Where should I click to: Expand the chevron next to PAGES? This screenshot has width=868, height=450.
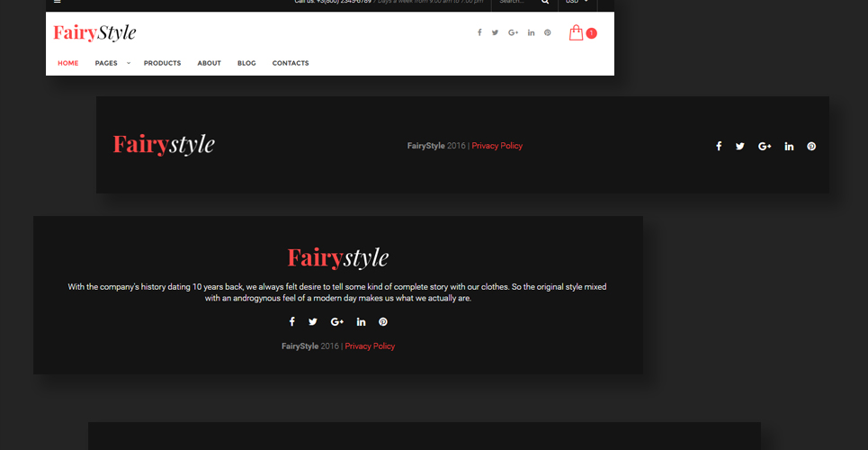[129, 63]
